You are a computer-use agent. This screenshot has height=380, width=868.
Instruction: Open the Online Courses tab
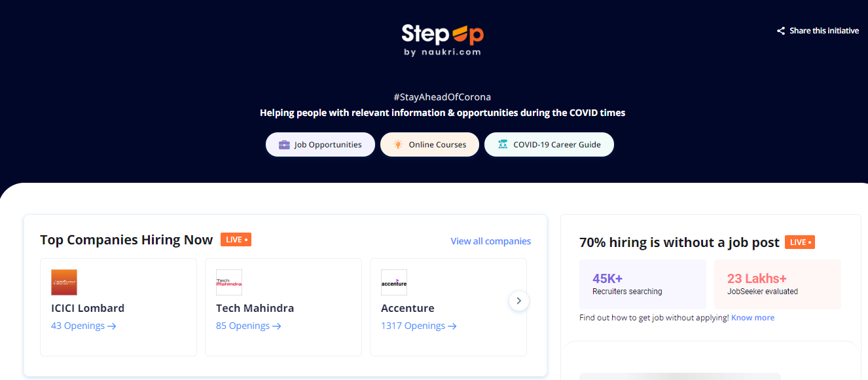click(429, 145)
